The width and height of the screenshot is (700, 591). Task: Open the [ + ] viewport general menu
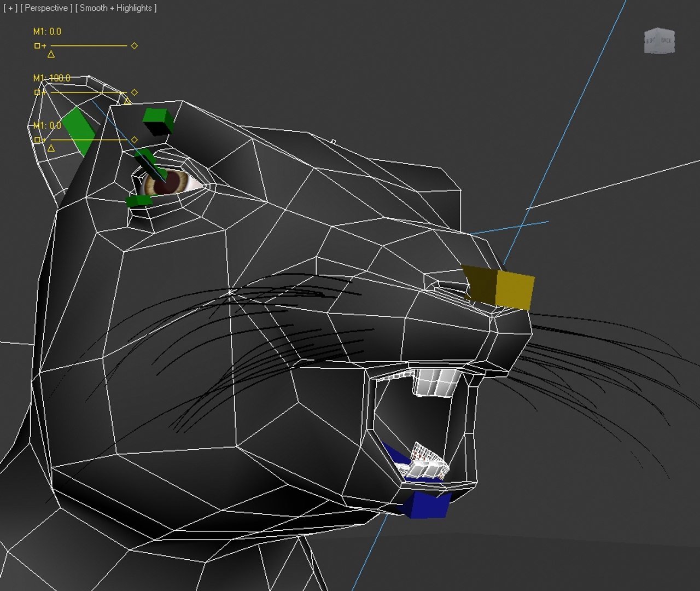tap(10, 8)
